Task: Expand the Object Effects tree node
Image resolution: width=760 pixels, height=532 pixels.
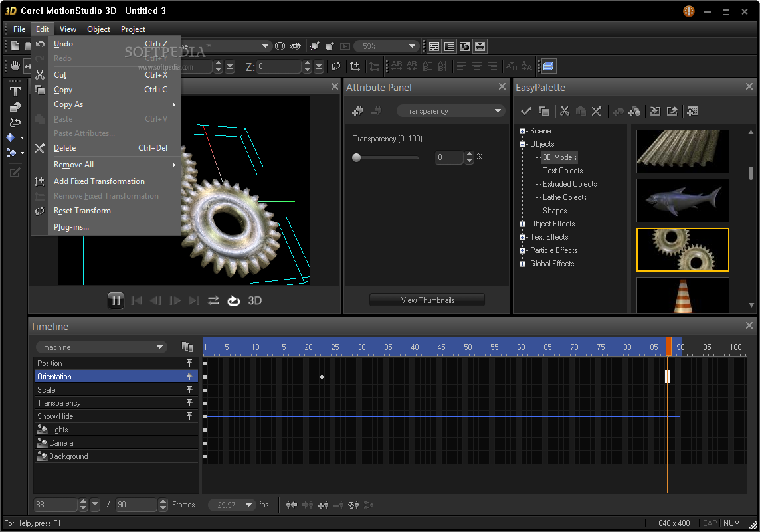Action: click(522, 224)
